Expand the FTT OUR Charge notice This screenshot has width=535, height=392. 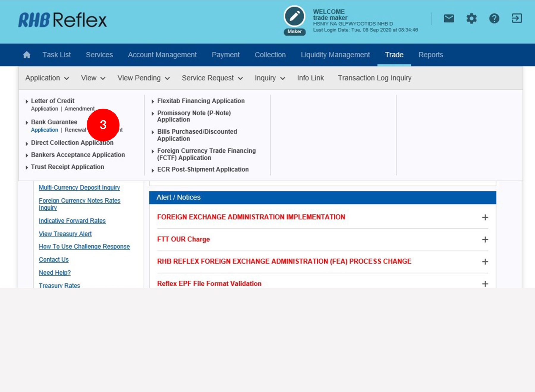click(x=485, y=240)
